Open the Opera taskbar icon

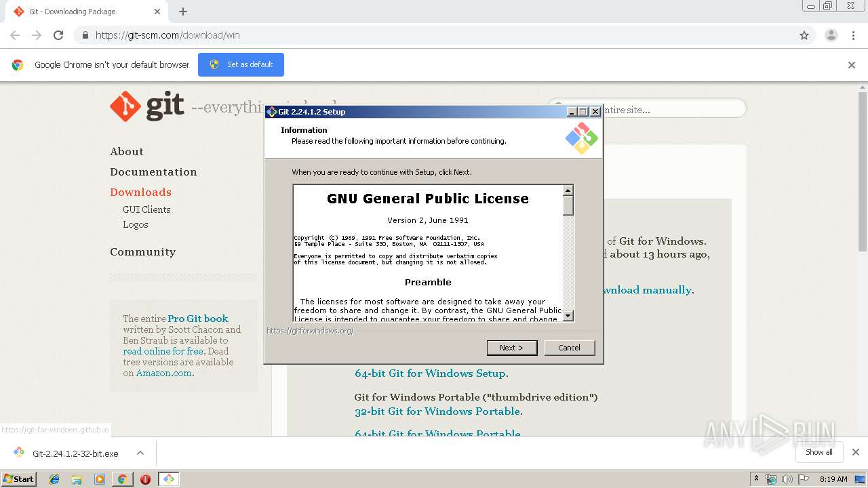pyautogui.click(x=145, y=479)
